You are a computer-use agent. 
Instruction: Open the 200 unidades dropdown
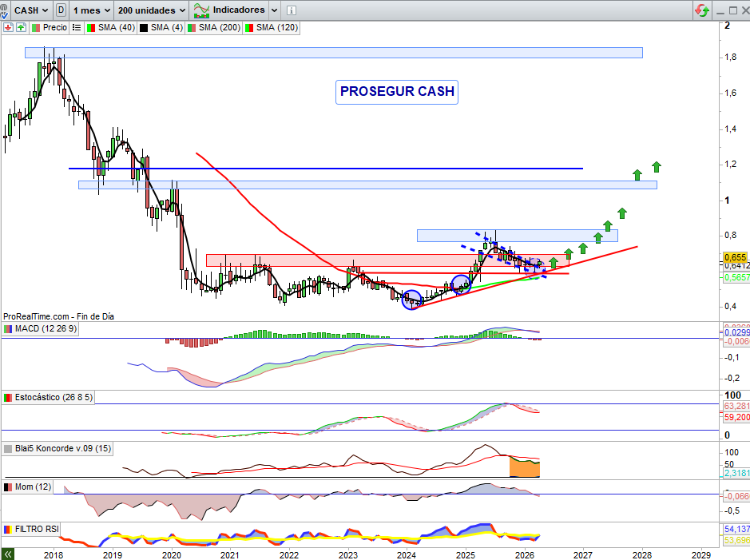click(151, 10)
